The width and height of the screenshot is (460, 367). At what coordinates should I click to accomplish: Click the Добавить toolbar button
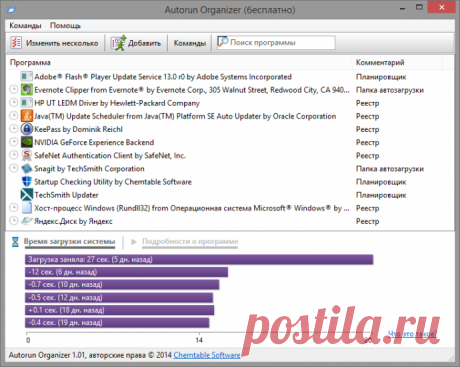click(136, 43)
